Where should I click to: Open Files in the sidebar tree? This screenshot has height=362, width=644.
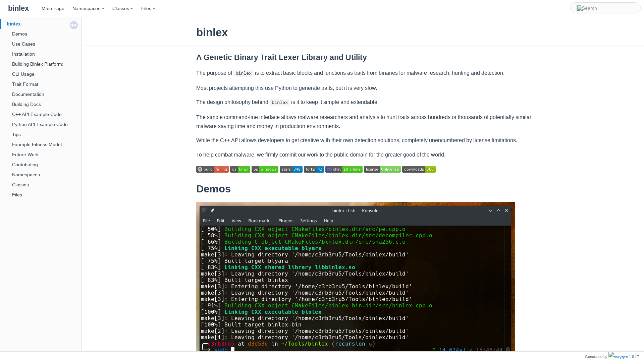tap(17, 195)
